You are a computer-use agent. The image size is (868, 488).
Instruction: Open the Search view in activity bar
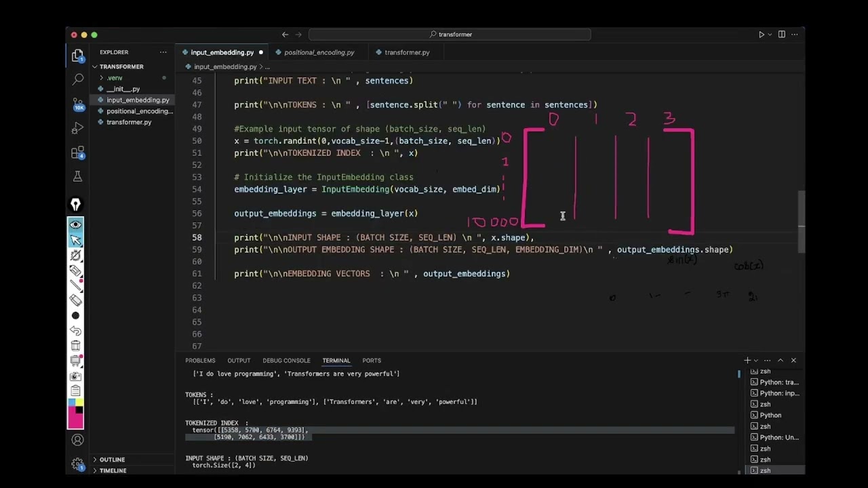(x=78, y=80)
